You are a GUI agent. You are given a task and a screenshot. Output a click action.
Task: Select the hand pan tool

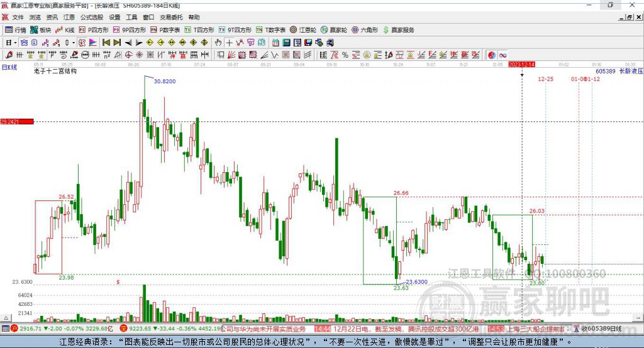pyautogui.click(x=218, y=43)
